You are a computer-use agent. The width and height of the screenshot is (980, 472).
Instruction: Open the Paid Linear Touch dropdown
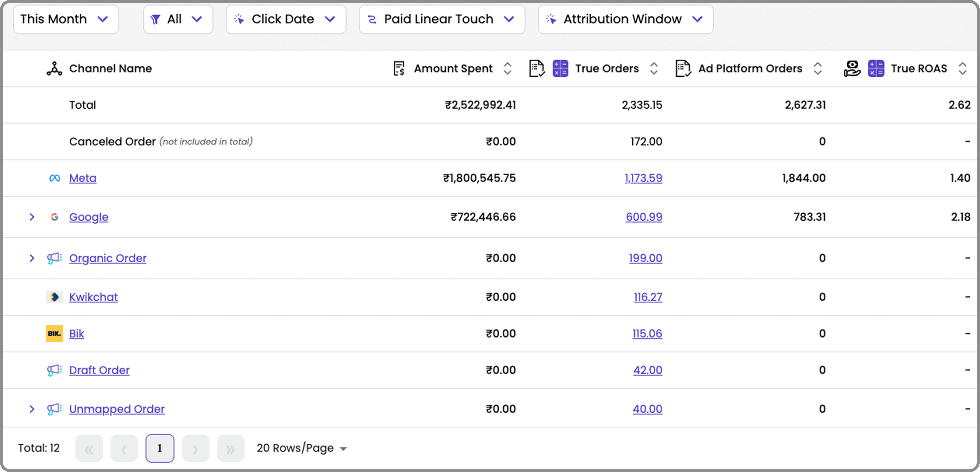(442, 19)
